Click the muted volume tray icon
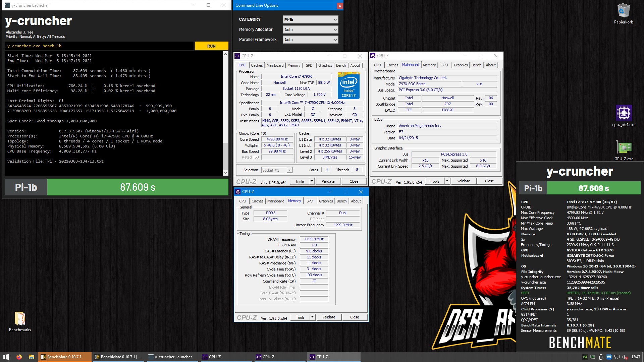The image size is (644, 362). point(625,357)
